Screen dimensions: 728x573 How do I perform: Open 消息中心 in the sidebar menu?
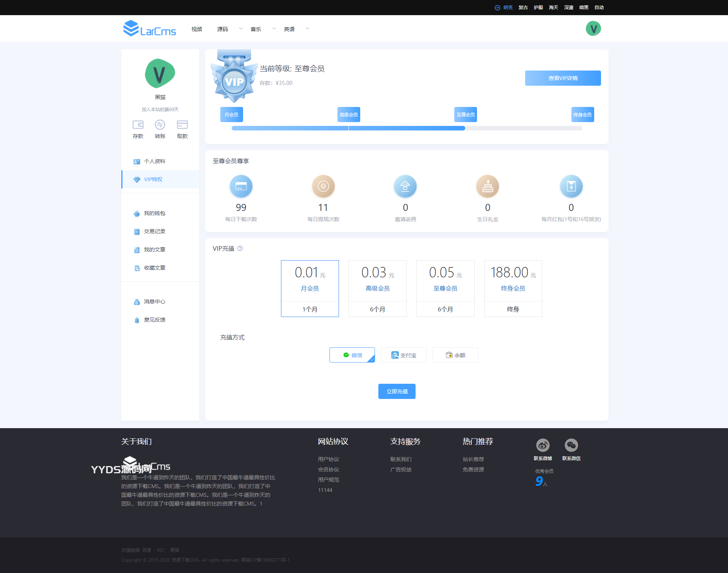(155, 302)
